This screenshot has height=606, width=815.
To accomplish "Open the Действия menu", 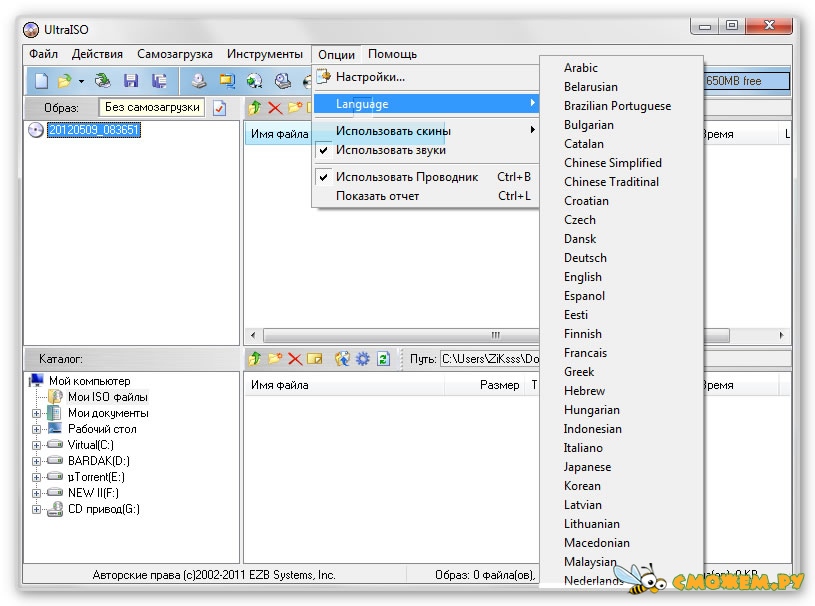I will [x=97, y=54].
